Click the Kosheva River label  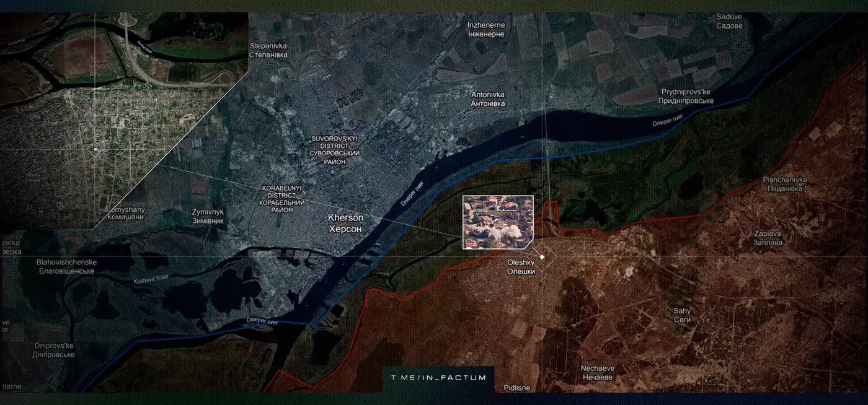[x=151, y=281]
